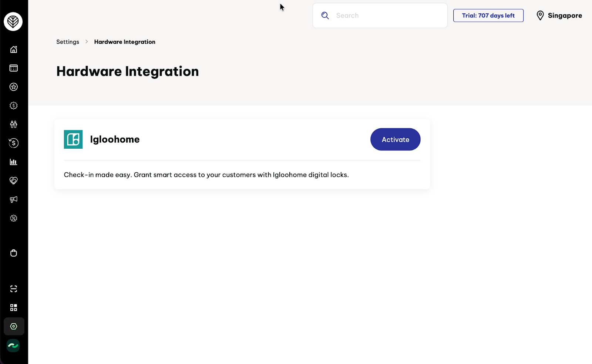This screenshot has width=592, height=364.
Task: Click the scan frame sidebar icon
Action: coord(14,289)
